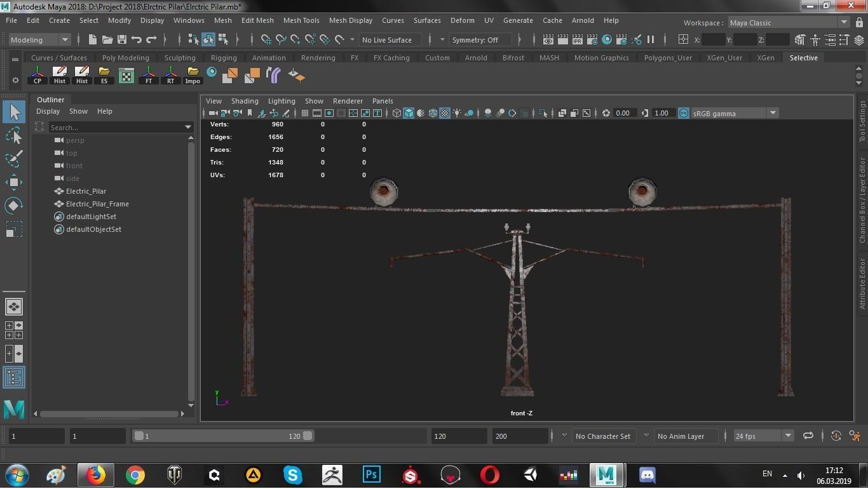Switch to the Poly Modeling shelf tab
The image size is (868, 489).
(x=125, y=57)
